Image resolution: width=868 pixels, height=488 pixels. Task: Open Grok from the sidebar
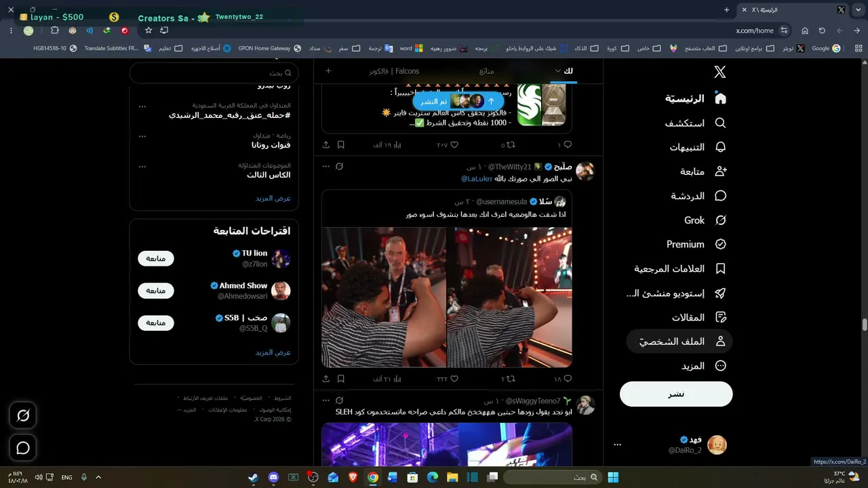[x=705, y=220]
